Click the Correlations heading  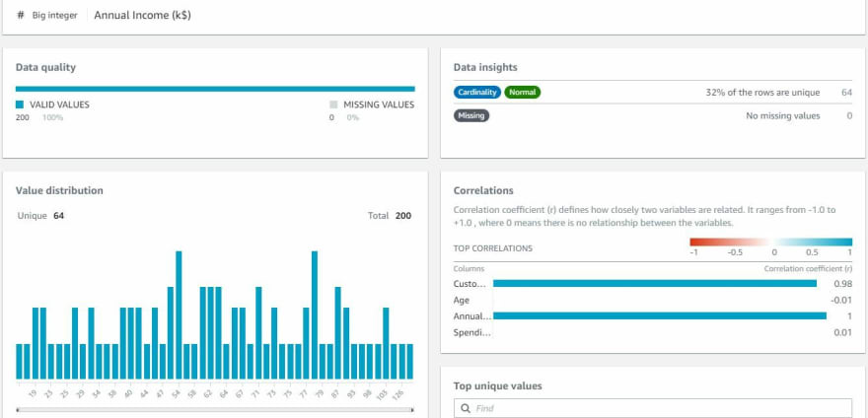coord(483,190)
